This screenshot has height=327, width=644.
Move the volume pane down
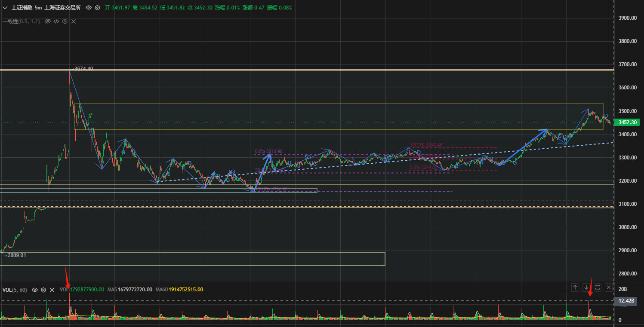pos(586,287)
